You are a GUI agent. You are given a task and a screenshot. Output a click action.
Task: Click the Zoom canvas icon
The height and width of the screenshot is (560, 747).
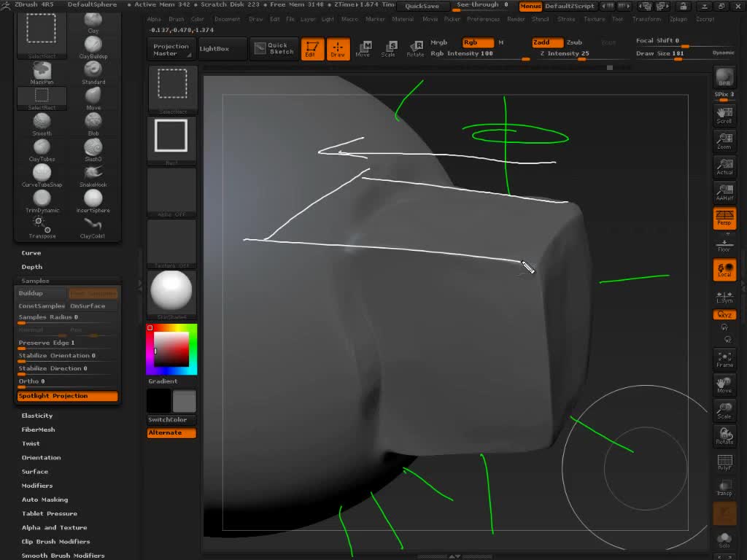(724, 141)
